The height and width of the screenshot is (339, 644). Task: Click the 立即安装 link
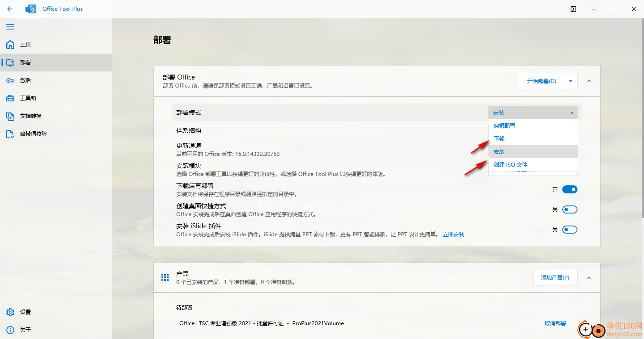coord(453,234)
